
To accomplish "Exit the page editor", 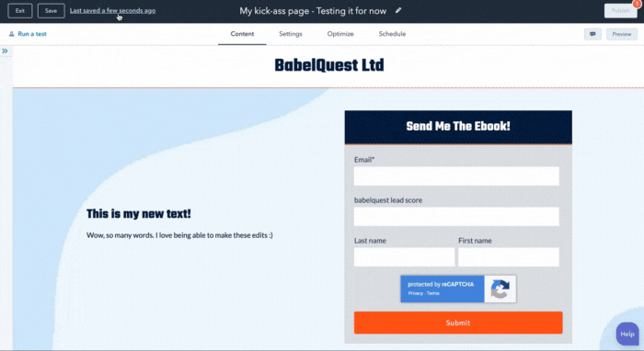I will (19, 11).
